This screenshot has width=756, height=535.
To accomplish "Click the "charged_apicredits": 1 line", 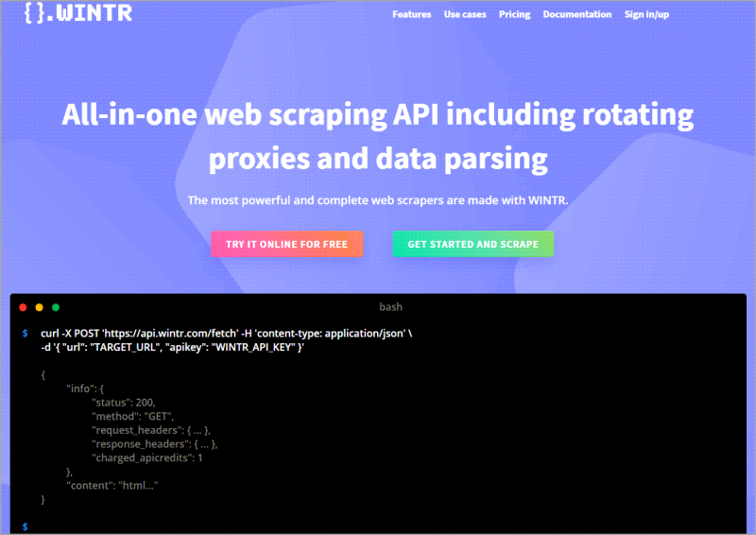I will (146, 457).
